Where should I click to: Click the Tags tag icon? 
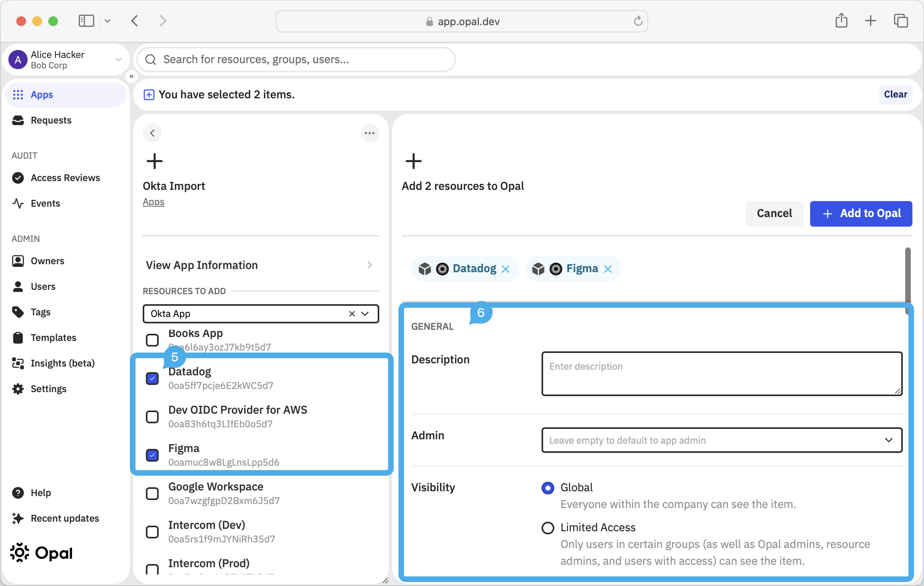click(18, 312)
